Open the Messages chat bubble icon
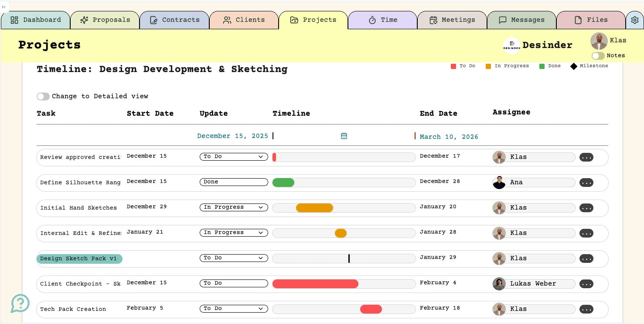Viewport: 644px width, 324px height. tap(502, 20)
